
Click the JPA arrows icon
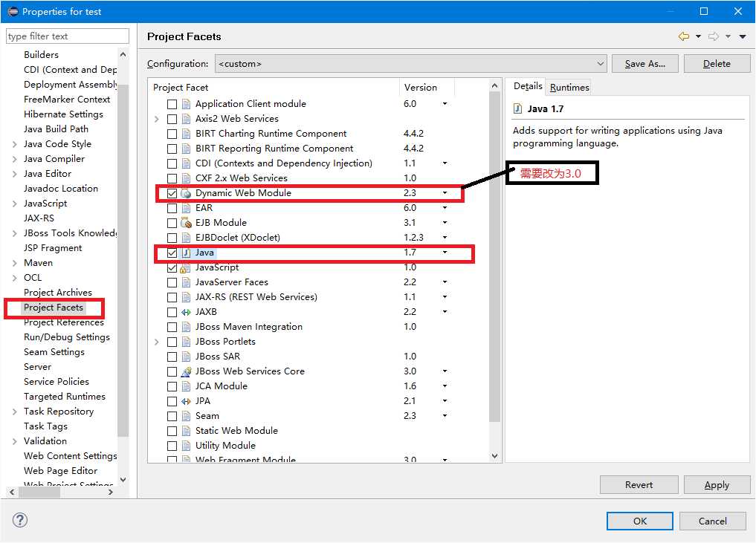click(x=186, y=401)
